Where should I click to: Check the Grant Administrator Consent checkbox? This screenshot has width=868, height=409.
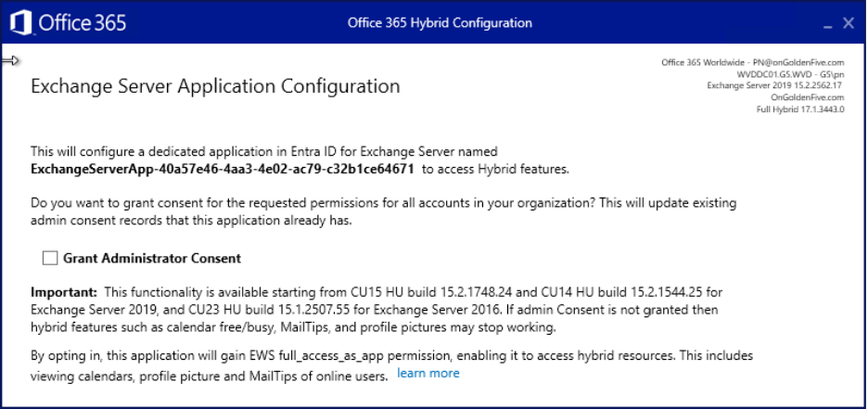[x=50, y=258]
